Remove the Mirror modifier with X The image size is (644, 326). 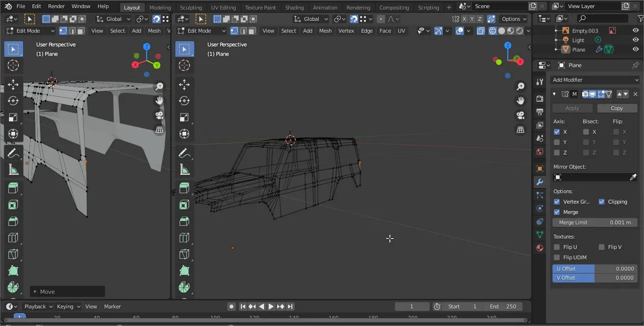(x=635, y=94)
